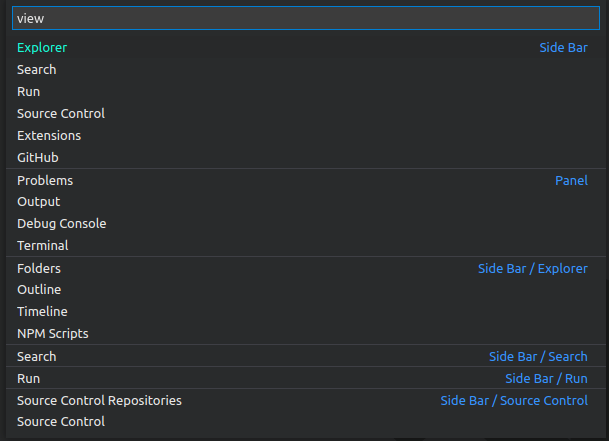Open the Output panel entry

(x=39, y=202)
